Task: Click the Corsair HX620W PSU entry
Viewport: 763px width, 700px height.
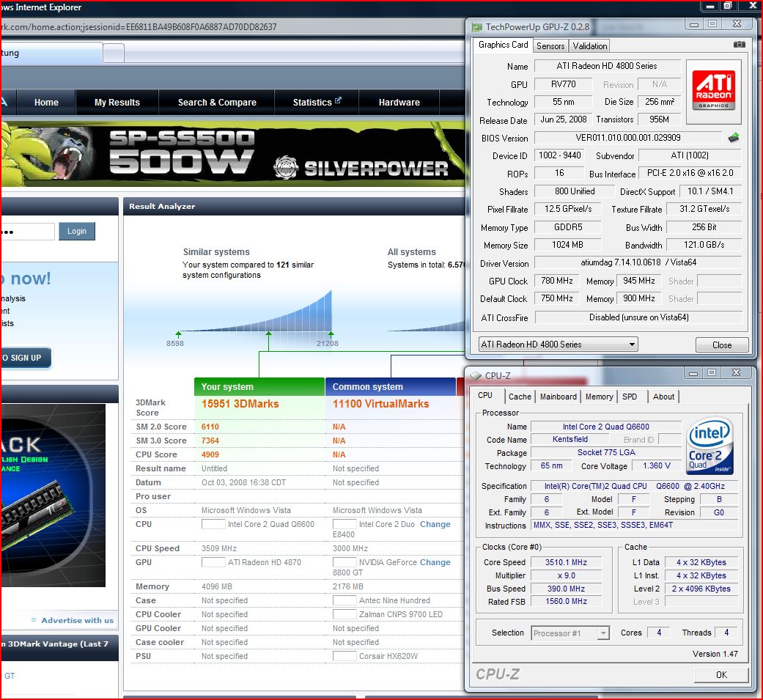Action: pyautogui.click(x=388, y=656)
